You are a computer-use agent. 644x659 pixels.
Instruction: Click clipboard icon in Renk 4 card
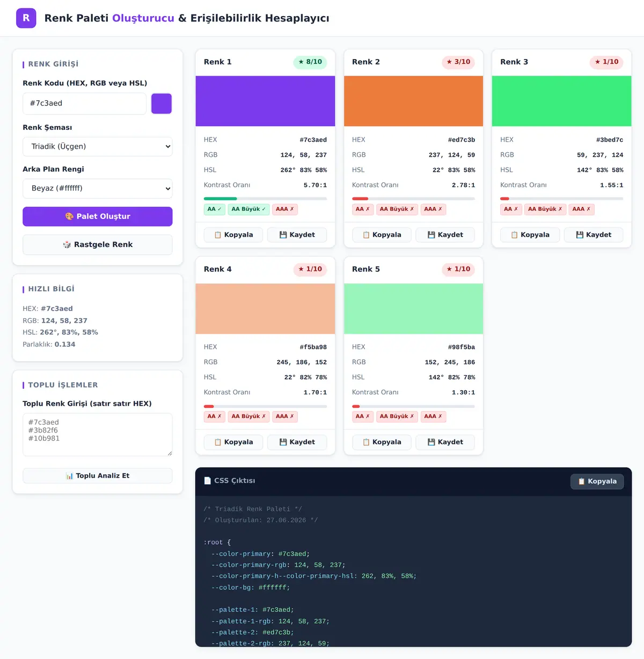point(218,442)
